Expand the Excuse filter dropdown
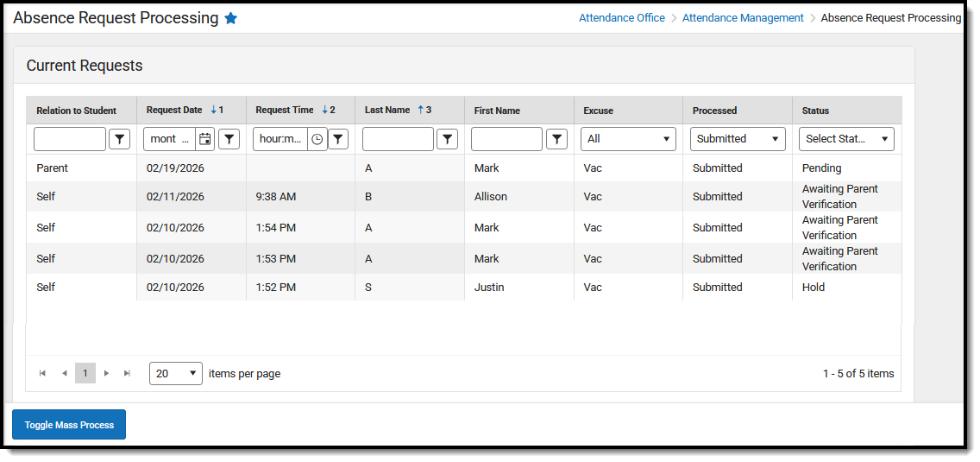980x462 pixels. click(x=628, y=139)
